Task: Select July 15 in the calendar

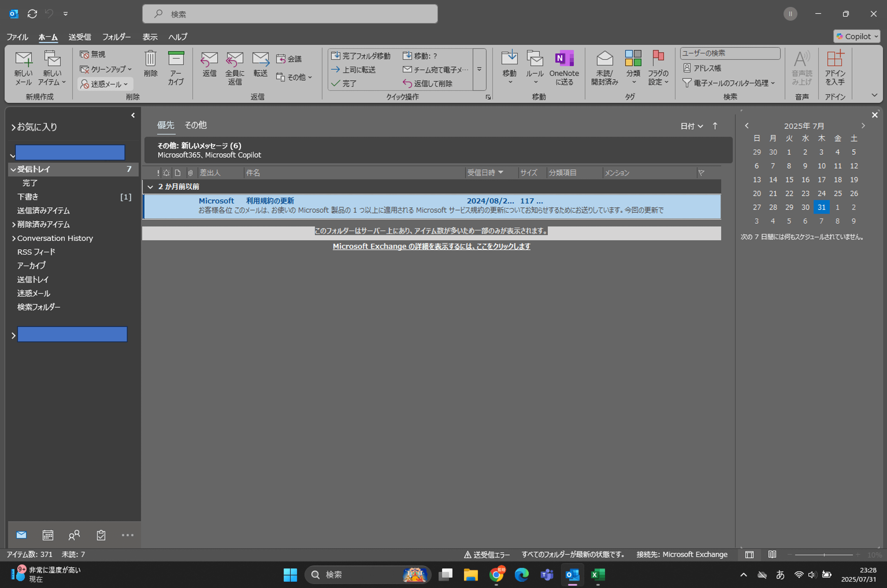Action: click(x=789, y=180)
